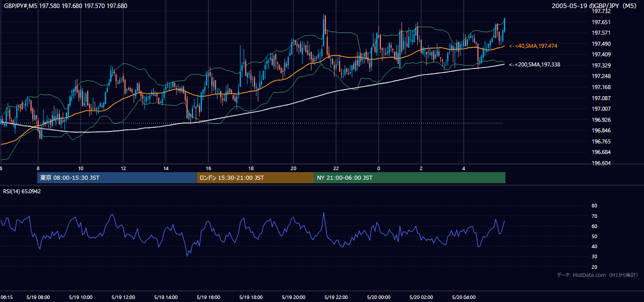Click price axis label 197.329
644x302 pixels.
(x=601, y=65)
